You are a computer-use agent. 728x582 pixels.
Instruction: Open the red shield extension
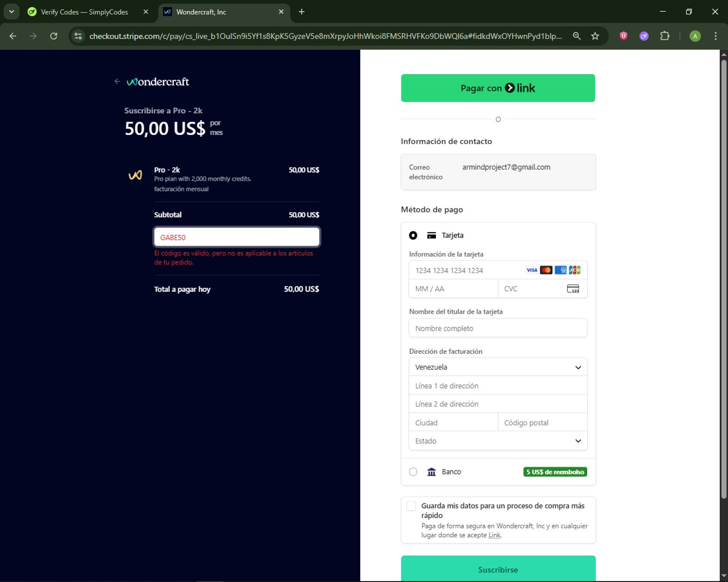pyautogui.click(x=624, y=36)
